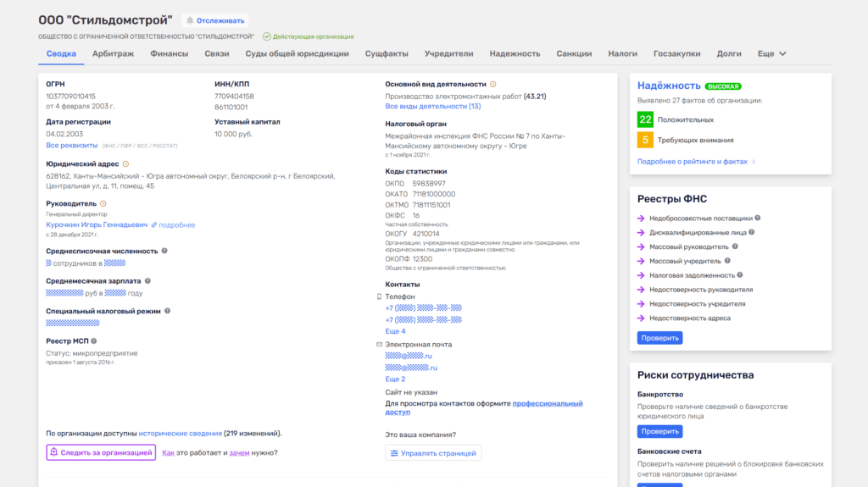Click the Как link
The width and height of the screenshot is (868, 487).
[x=169, y=452]
